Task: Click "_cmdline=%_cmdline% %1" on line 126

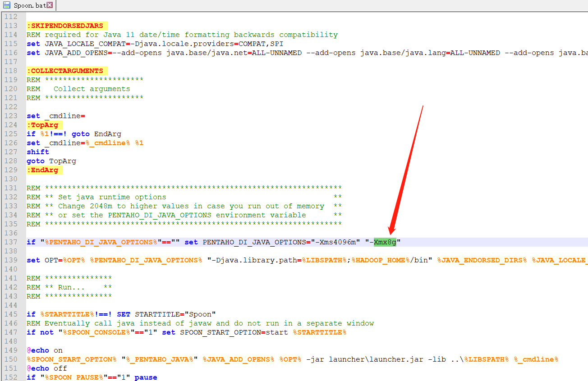Action: (94, 143)
